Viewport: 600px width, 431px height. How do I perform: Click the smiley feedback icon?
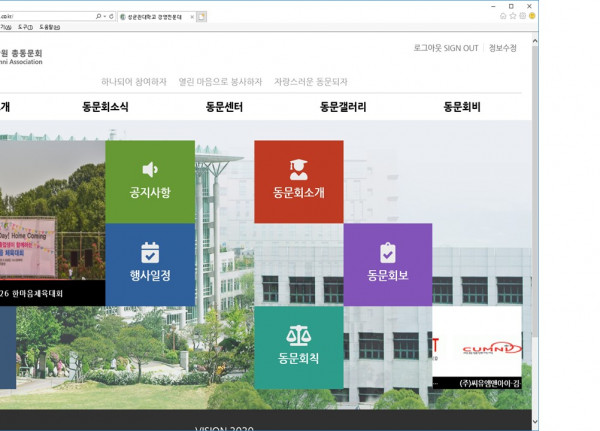coord(532,16)
